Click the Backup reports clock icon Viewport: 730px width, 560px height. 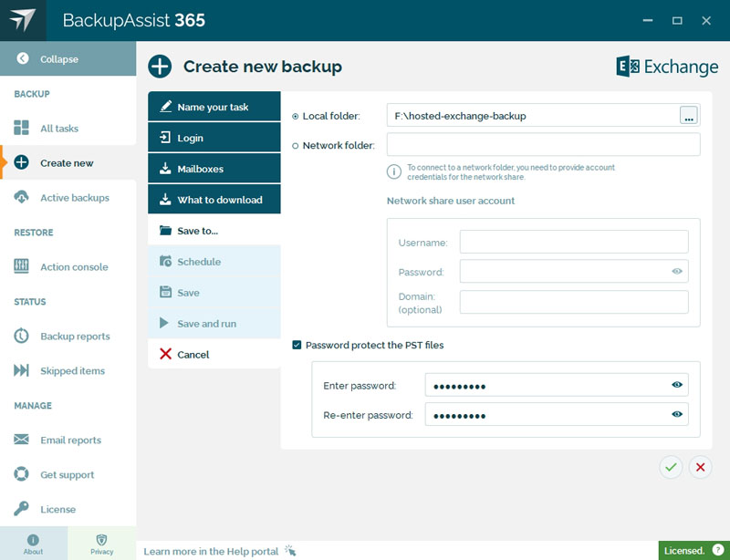click(21, 335)
